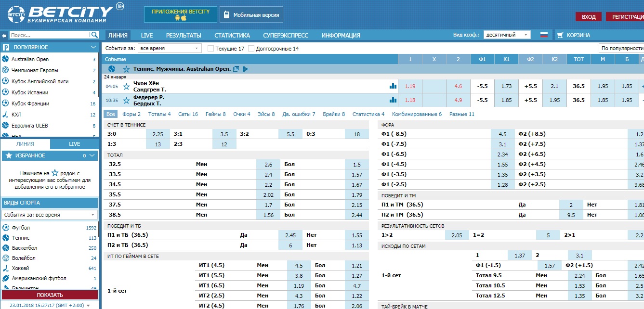Click the Мобильная версия button
This screenshot has width=644, height=309.
251,15
